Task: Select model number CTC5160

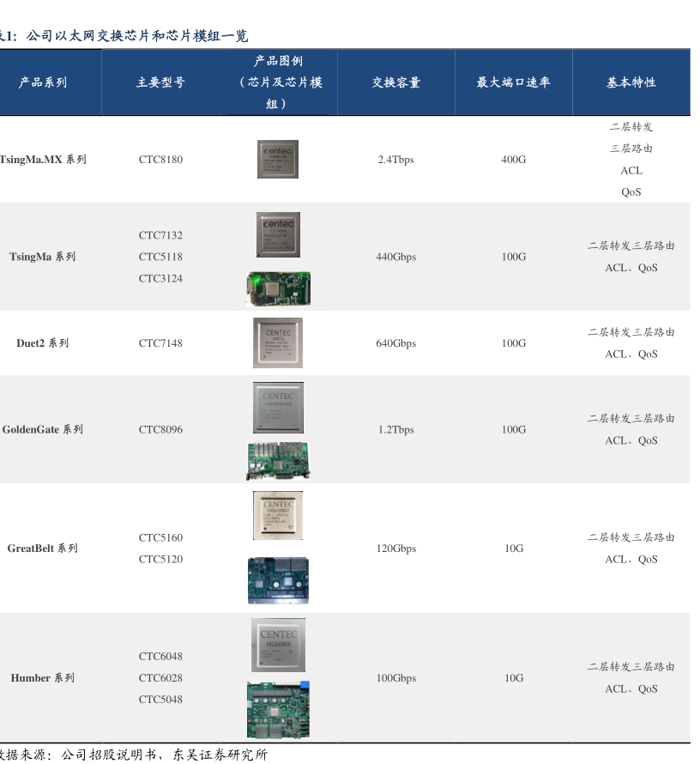Action: tap(160, 537)
